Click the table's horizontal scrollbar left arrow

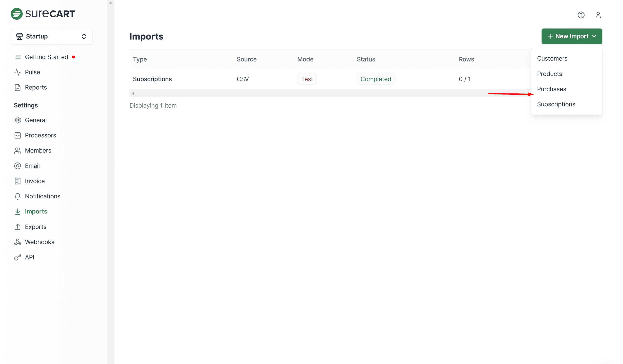[x=133, y=93]
